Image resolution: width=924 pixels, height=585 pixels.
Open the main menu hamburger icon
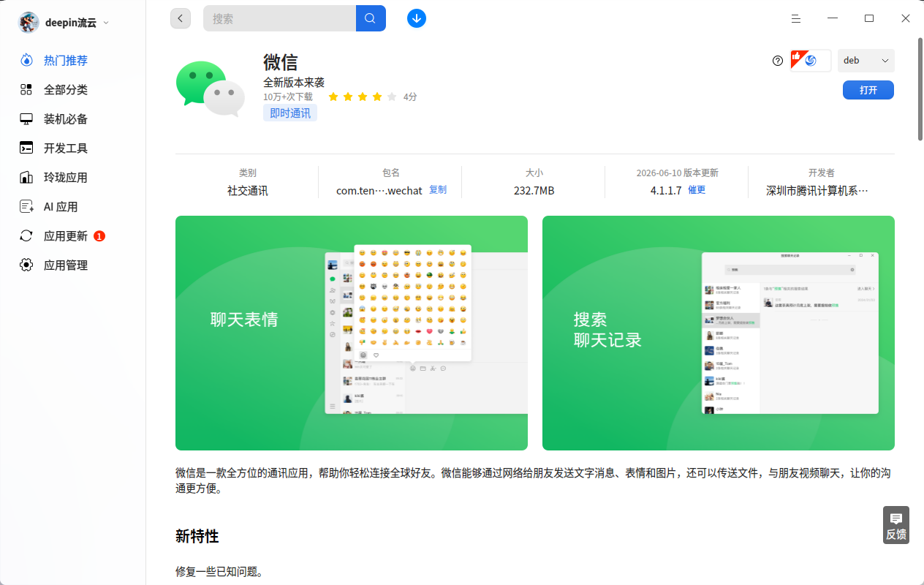(x=796, y=18)
